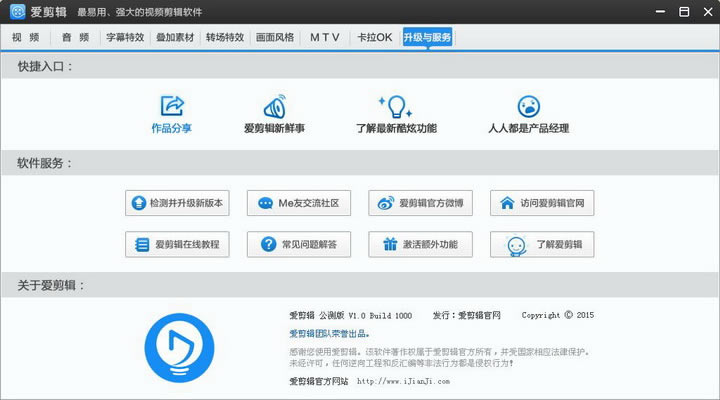
Task: Open the 爱剪辑新鲜事 label link
Action: [x=274, y=129]
